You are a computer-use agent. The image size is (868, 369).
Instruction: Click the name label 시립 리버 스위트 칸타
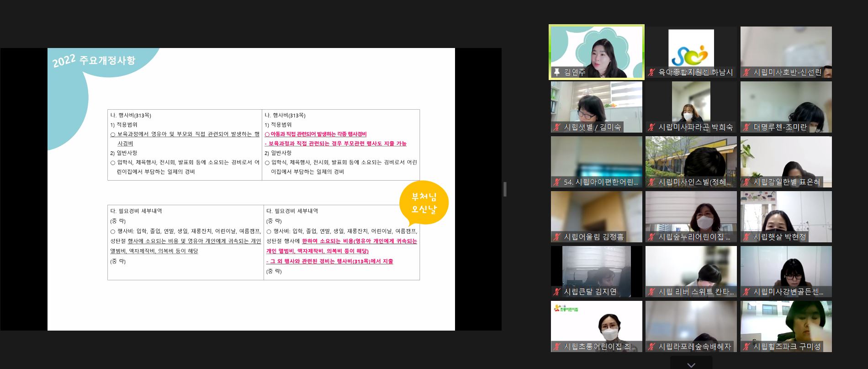(x=696, y=292)
